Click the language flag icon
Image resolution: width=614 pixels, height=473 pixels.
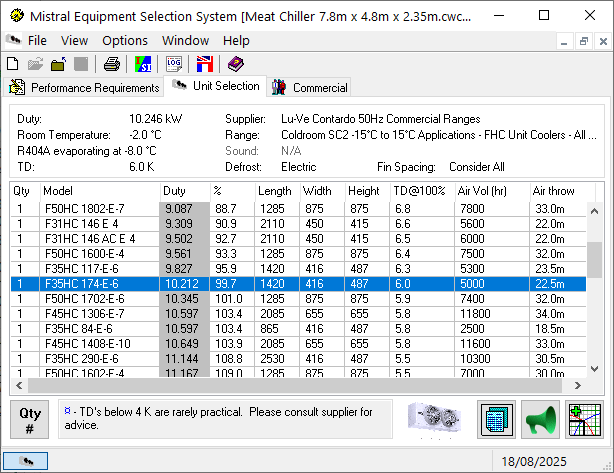pos(205,64)
